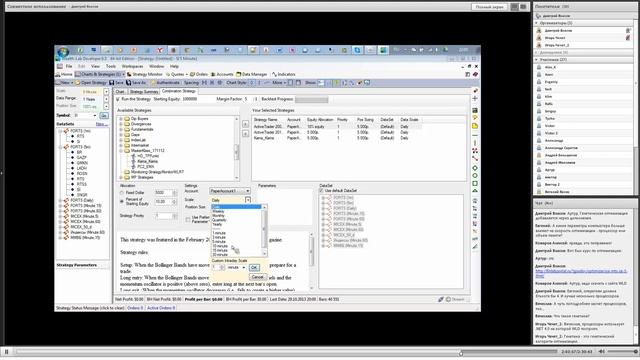Toggle Use default DataSet checkbox

coord(321,191)
